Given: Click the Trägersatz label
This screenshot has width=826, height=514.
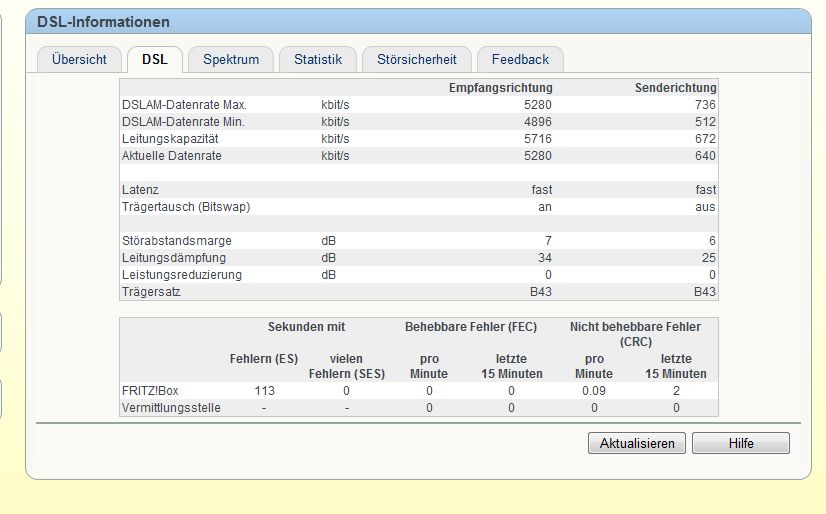Looking at the screenshot, I should tap(151, 292).
